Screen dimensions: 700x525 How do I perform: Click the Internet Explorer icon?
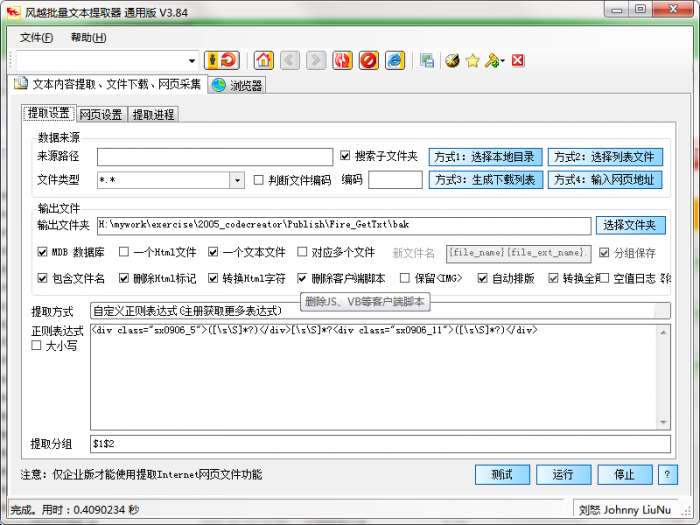(395, 60)
